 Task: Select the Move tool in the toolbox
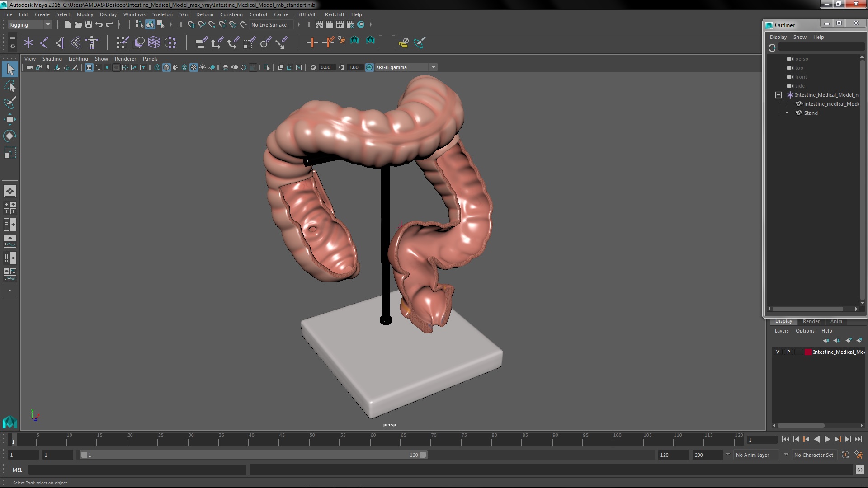pyautogui.click(x=9, y=119)
